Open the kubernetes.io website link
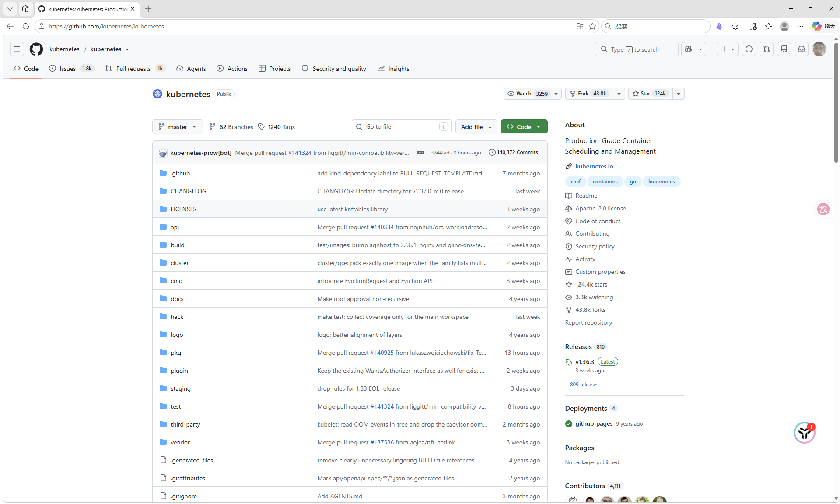This screenshot has width=840, height=504. click(594, 166)
